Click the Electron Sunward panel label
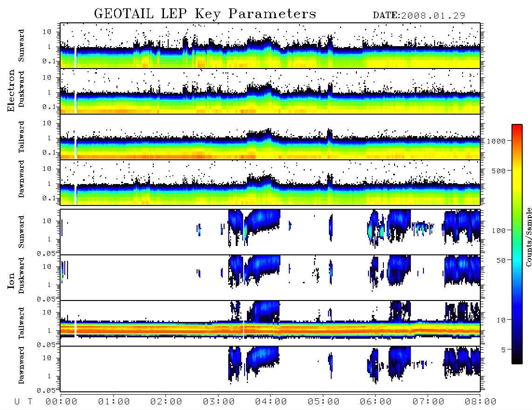 tap(21, 46)
